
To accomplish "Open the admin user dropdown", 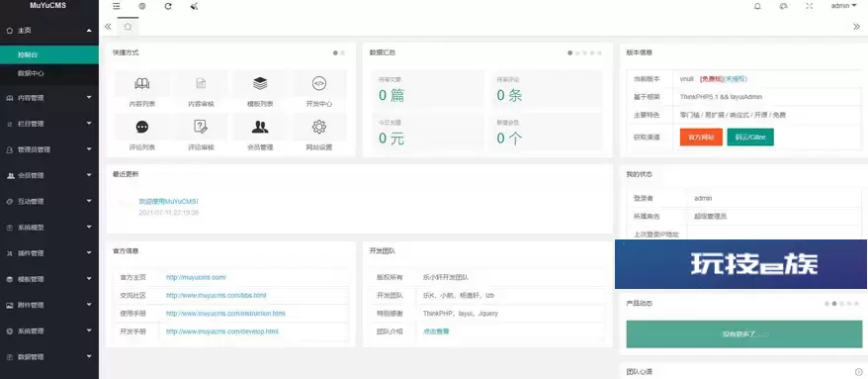I will [843, 6].
